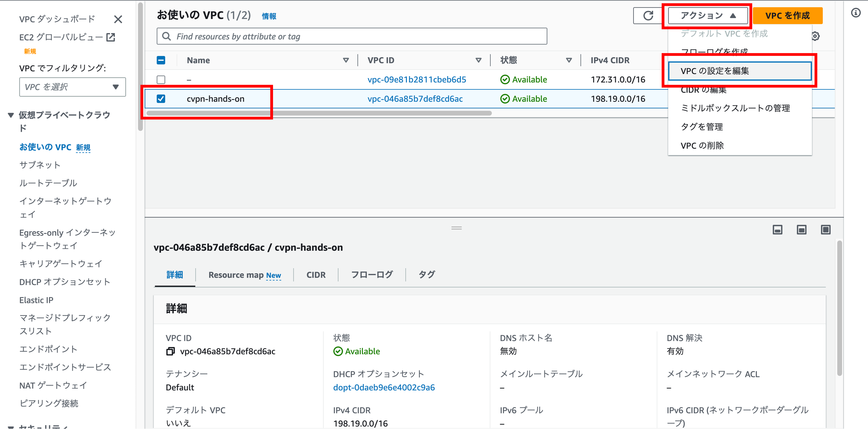Sort by the Name column arrow
Viewport: 868px width, 429px height.
pyautogui.click(x=346, y=60)
